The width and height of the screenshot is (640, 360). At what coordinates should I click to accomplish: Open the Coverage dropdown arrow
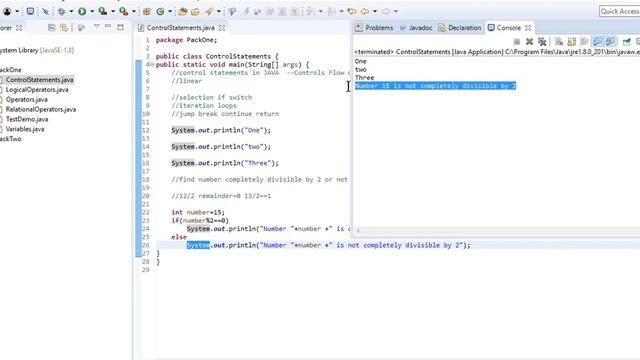[113, 11]
